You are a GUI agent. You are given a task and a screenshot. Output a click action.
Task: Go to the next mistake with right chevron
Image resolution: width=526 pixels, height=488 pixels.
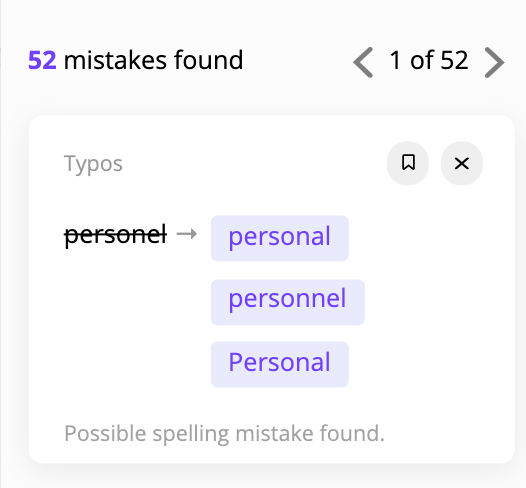pyautogui.click(x=494, y=62)
